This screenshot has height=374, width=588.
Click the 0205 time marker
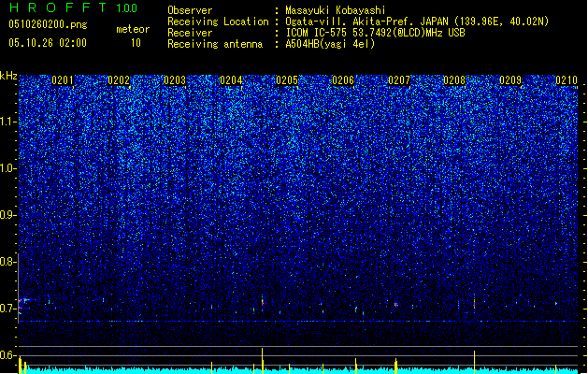[287, 80]
